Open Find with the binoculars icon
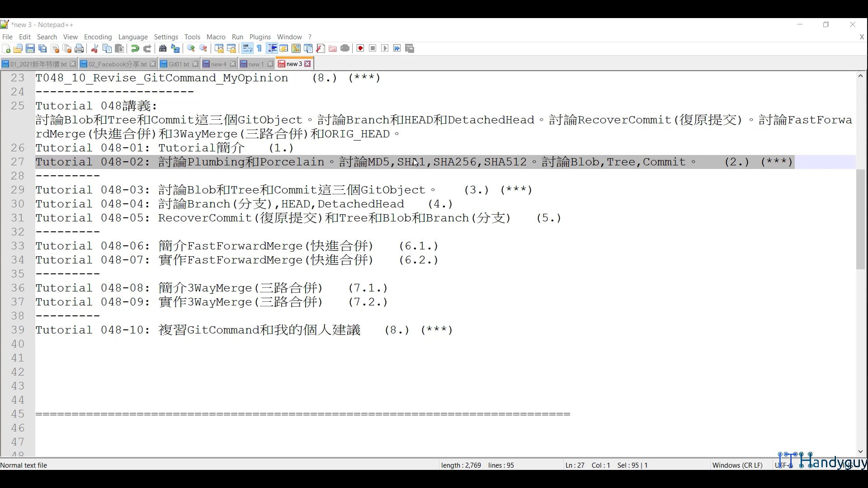The height and width of the screenshot is (488, 868). coord(163,48)
